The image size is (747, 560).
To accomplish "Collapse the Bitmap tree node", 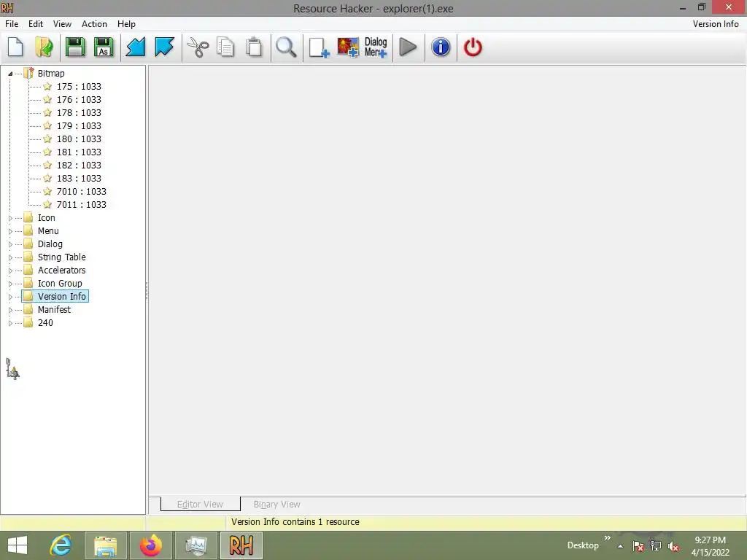I will click(x=10, y=74).
